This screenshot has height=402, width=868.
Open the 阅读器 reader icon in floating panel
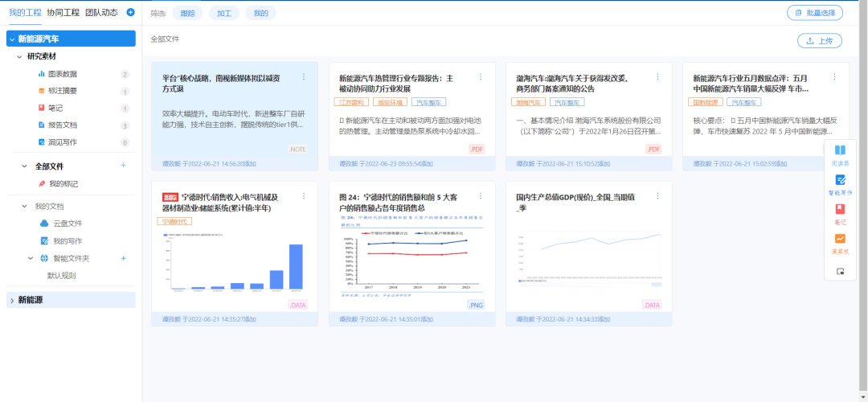839,150
